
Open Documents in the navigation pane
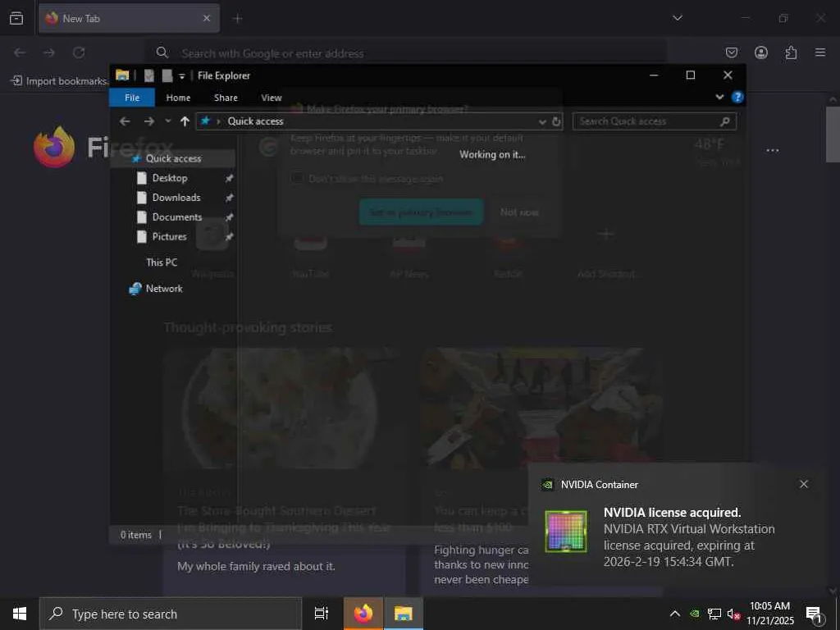pos(177,217)
